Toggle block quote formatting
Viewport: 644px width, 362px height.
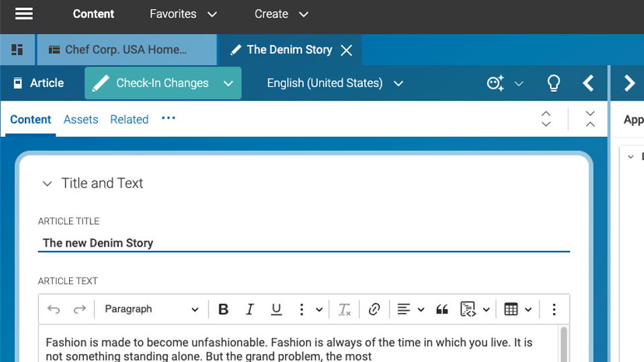click(x=442, y=309)
